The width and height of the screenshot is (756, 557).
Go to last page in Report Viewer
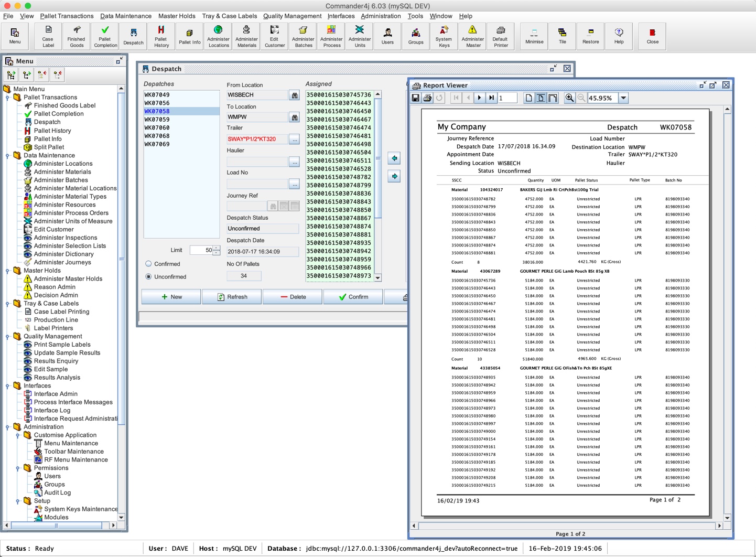[x=491, y=98]
